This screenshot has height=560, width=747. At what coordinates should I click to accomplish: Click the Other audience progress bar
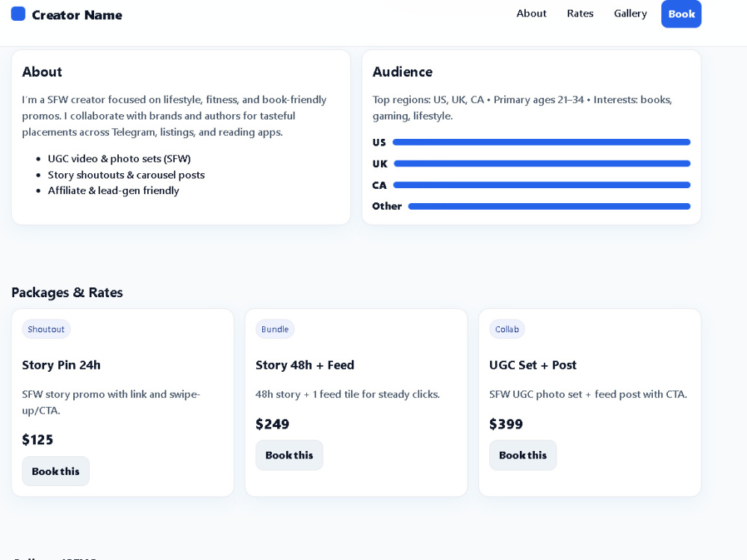(x=549, y=207)
